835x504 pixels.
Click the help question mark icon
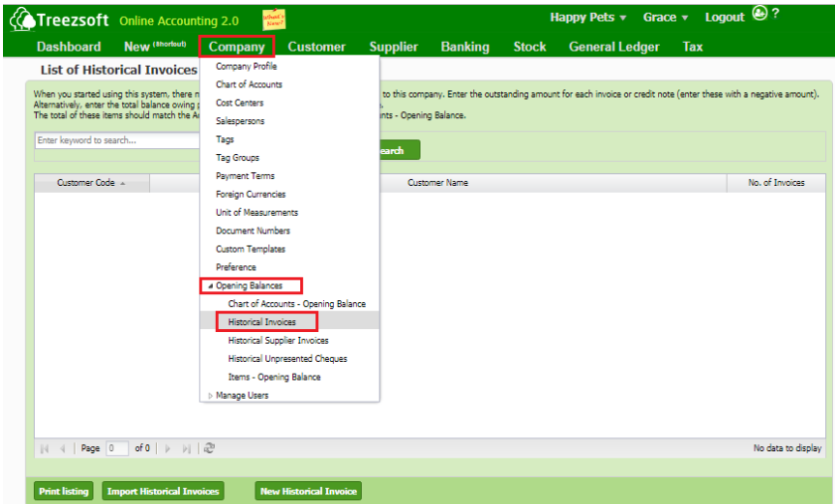[x=775, y=14]
